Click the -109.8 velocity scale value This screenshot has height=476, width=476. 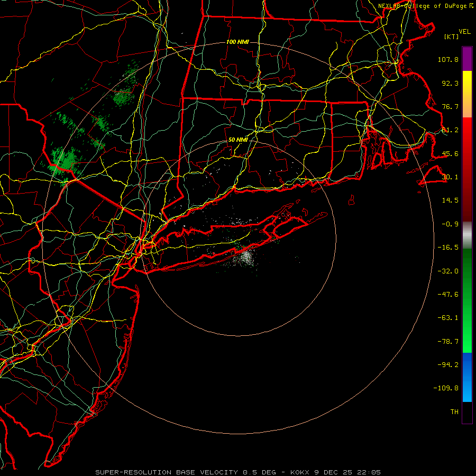[446, 388]
